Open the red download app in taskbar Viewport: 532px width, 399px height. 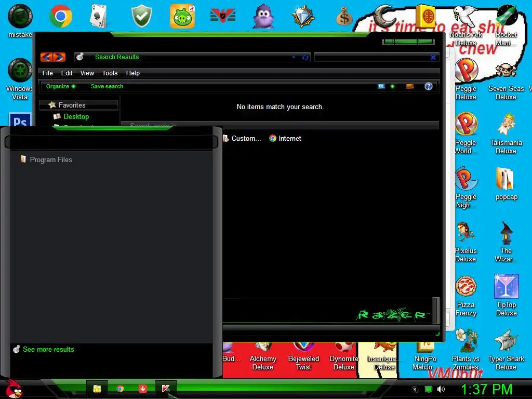(x=143, y=389)
